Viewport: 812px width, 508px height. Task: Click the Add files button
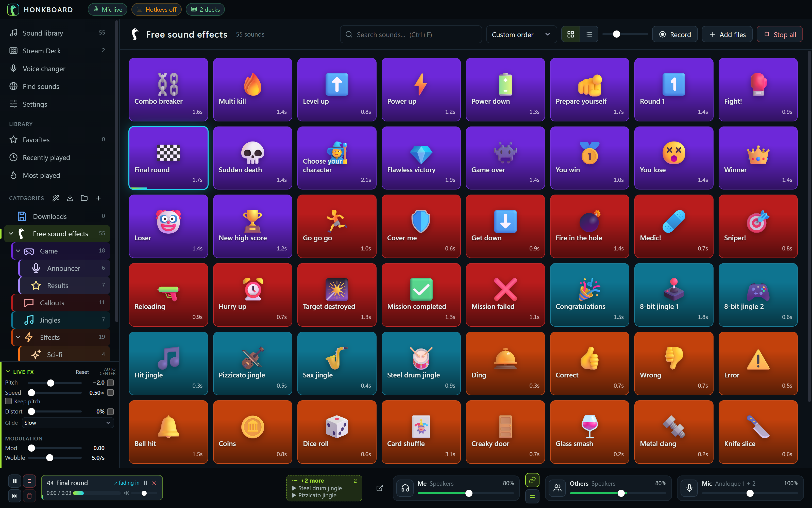click(727, 34)
